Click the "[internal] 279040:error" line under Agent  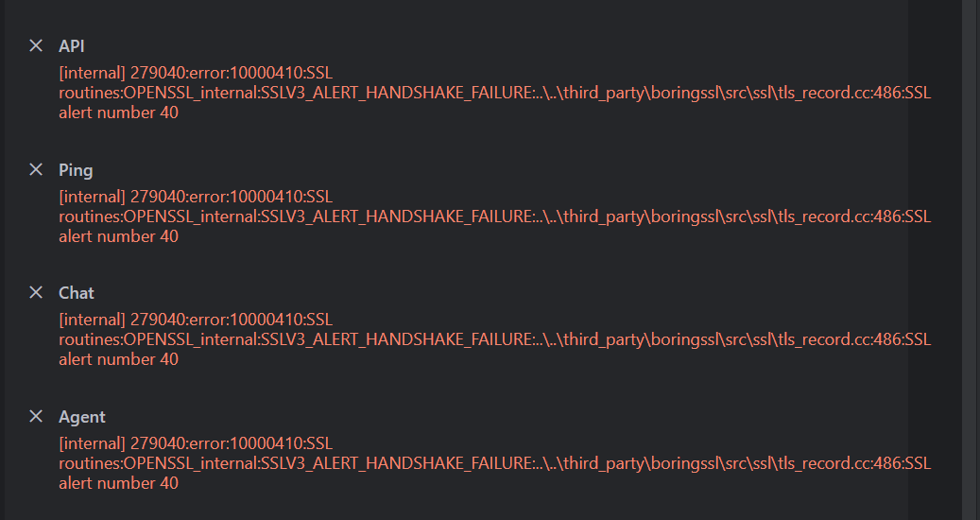pos(196,443)
